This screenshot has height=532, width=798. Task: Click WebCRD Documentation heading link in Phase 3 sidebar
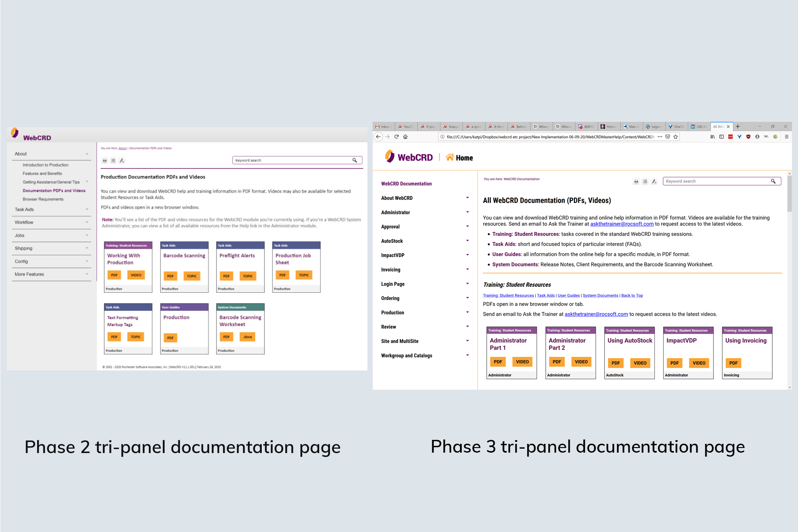(406, 184)
